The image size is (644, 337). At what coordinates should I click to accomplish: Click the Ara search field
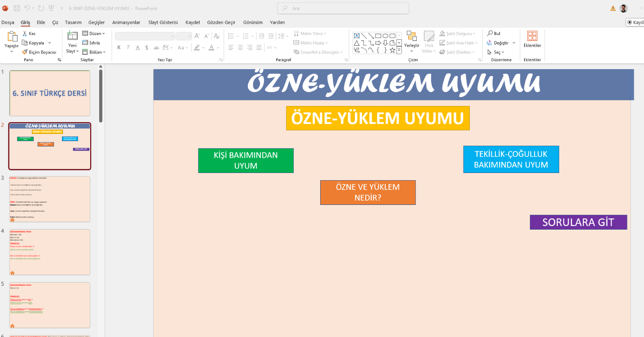click(x=343, y=8)
